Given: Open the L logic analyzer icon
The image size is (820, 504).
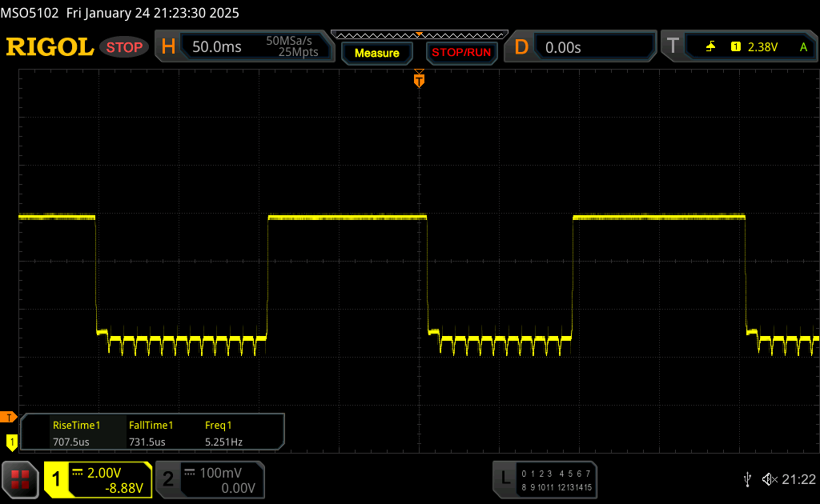Looking at the screenshot, I should point(504,479).
